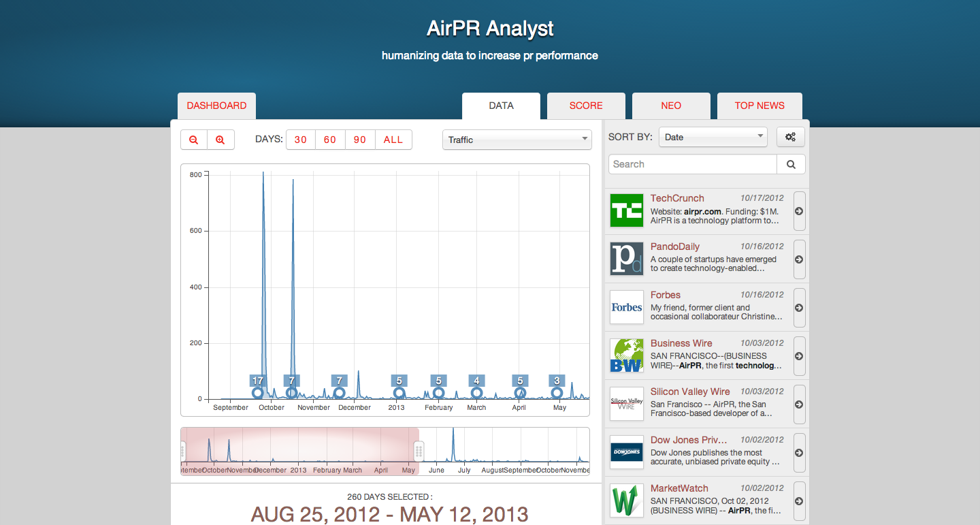
Task: Click the PandoDaily snippet about startups
Action: point(714,264)
